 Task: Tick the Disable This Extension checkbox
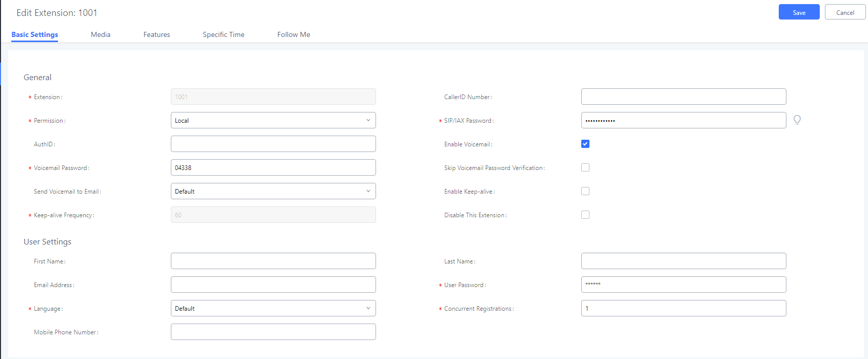coord(585,215)
